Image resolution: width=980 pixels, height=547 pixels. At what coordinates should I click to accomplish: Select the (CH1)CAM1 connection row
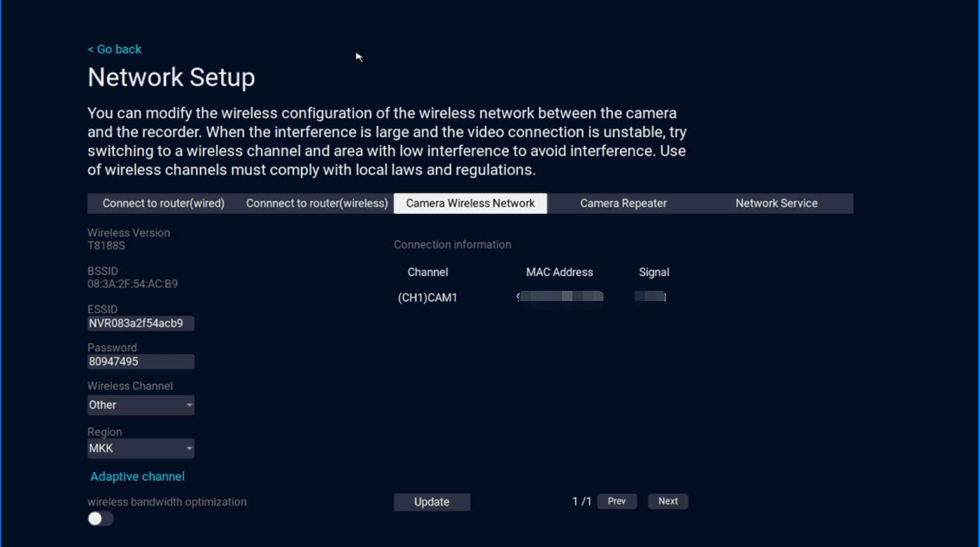427,298
